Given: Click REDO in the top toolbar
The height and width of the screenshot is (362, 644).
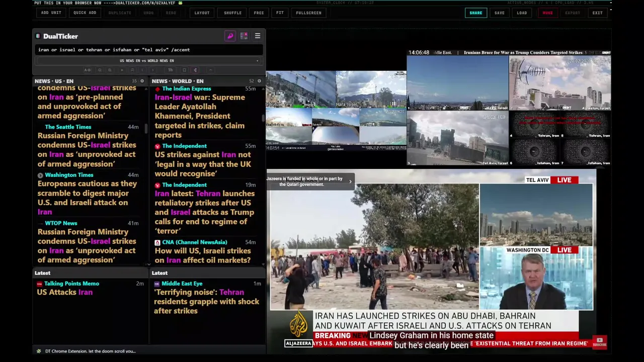Looking at the screenshot, I should (171, 13).
